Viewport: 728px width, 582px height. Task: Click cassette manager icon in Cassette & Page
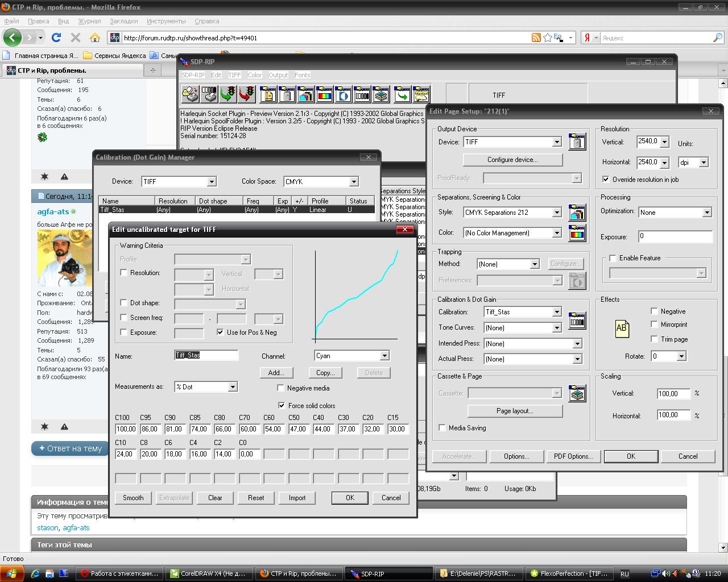click(x=577, y=393)
